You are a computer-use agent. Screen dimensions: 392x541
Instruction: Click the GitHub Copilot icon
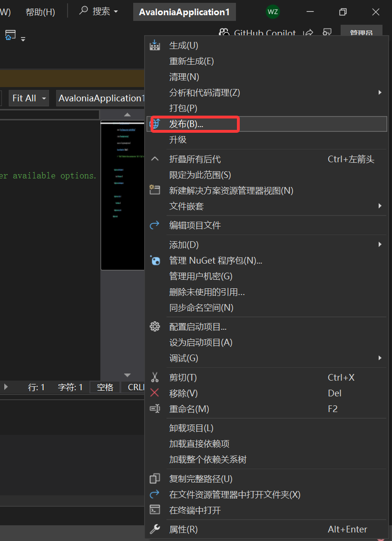tap(224, 33)
